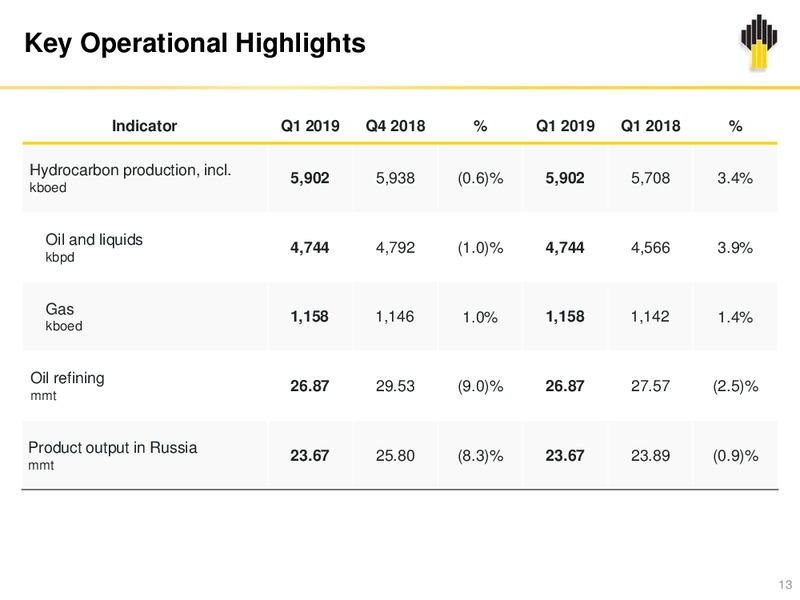800x600 pixels.
Task: Click the Rosneft company logo
Action: click(x=759, y=42)
